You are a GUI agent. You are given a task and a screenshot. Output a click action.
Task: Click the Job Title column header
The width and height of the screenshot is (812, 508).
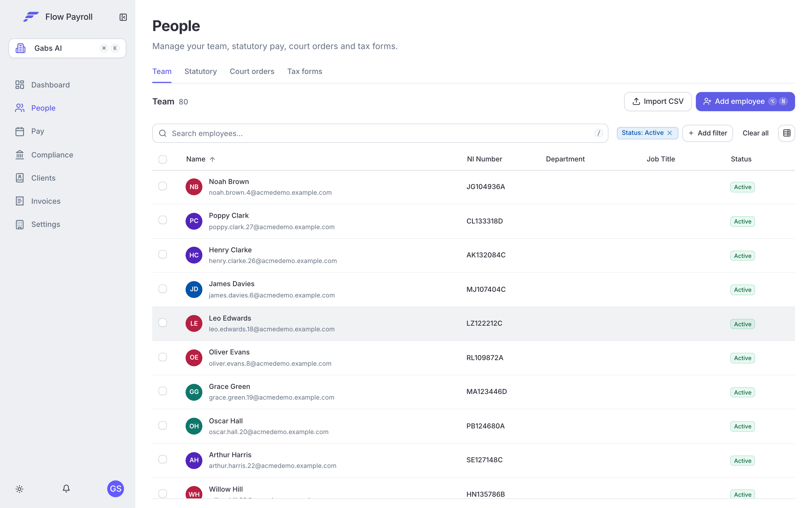(660, 159)
